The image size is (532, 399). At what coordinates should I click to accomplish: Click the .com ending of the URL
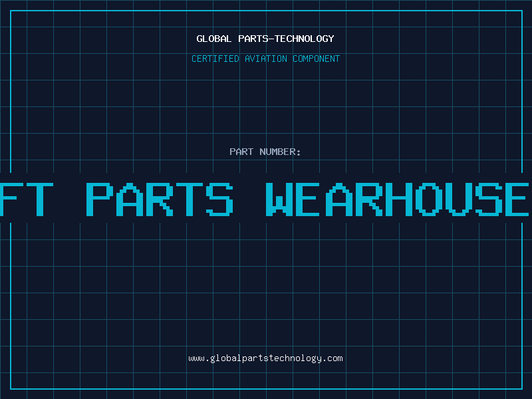point(333,358)
